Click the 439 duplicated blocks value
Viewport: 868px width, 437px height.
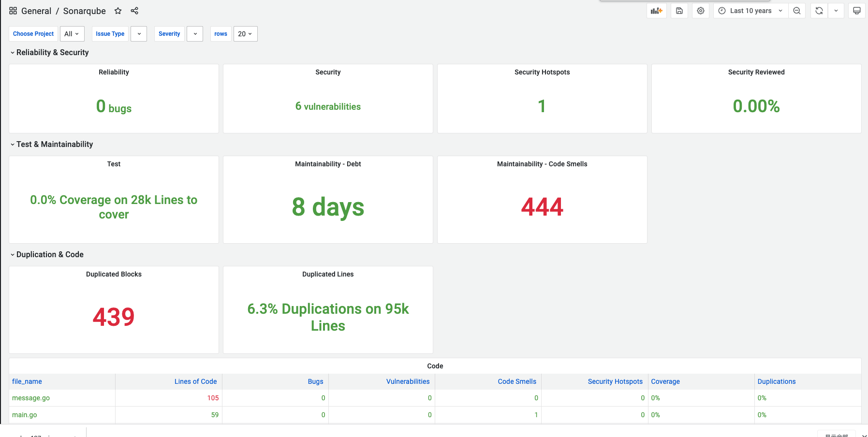(x=114, y=317)
